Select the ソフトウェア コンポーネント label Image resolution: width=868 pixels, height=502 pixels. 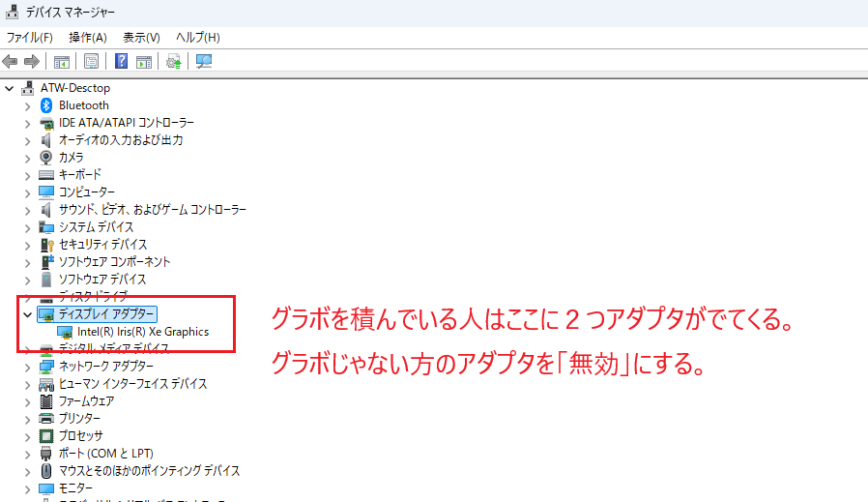tap(115, 261)
